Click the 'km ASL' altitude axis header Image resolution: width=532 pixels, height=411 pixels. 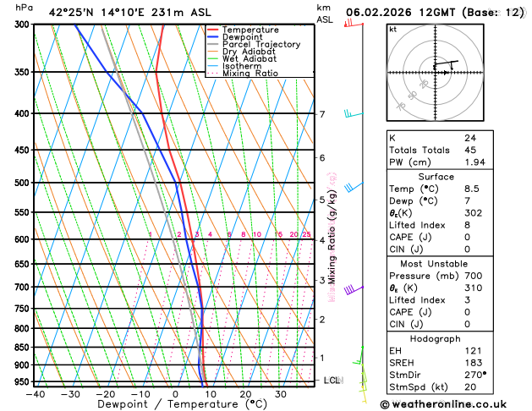pos(325,14)
